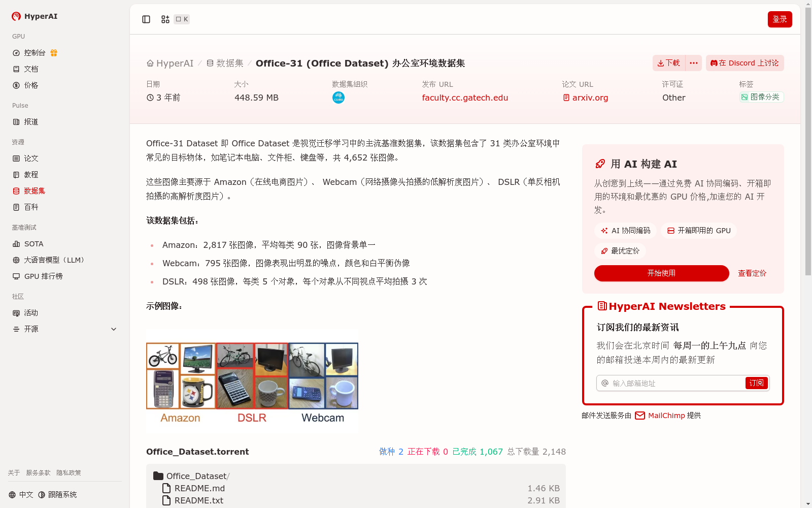Image resolution: width=812 pixels, height=508 pixels.
Task: Select README.txt file row
Action: click(360, 500)
